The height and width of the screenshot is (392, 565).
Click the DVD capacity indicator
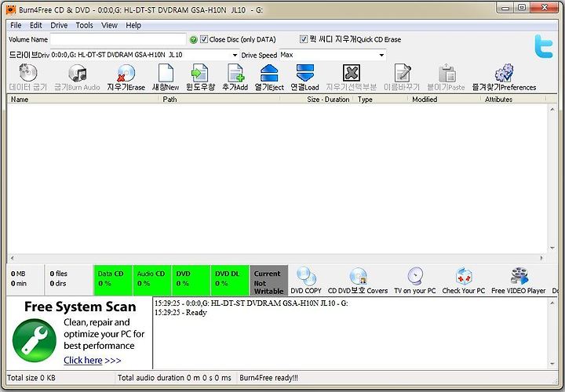click(191, 281)
